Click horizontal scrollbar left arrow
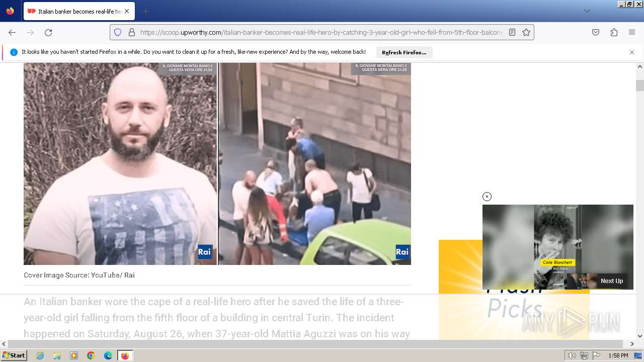Screen dimensions: 644x362 click(4, 344)
